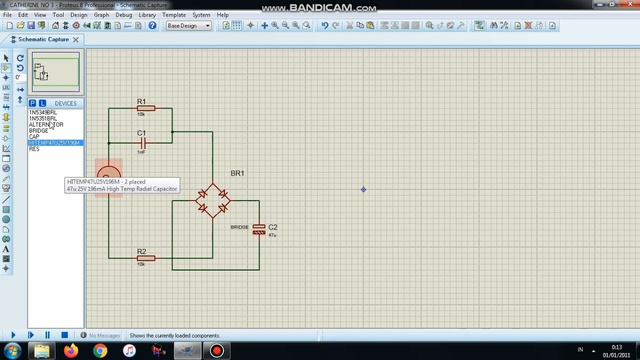Viewport: 640px width, 360px height.
Task: Open the Library menu
Action: [147, 15]
